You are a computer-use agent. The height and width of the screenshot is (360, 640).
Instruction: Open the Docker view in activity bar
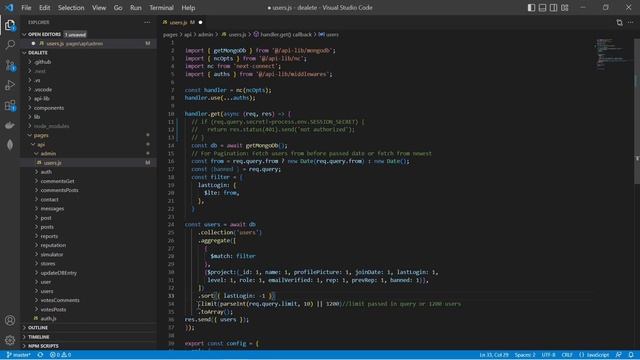(x=10, y=125)
